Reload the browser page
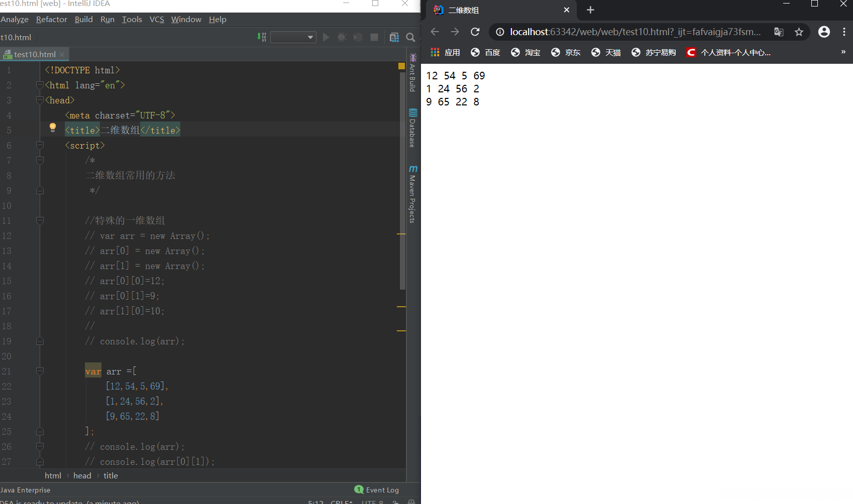 [475, 32]
